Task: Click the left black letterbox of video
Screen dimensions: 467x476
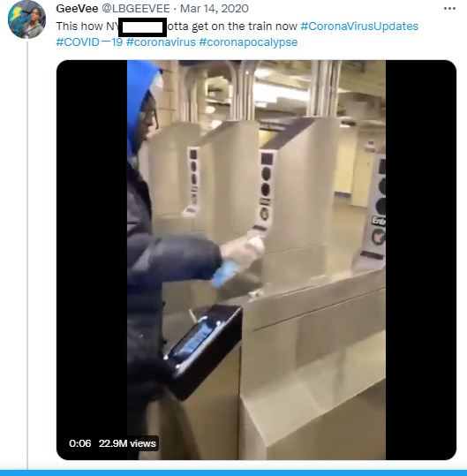Action: [x=92, y=260]
